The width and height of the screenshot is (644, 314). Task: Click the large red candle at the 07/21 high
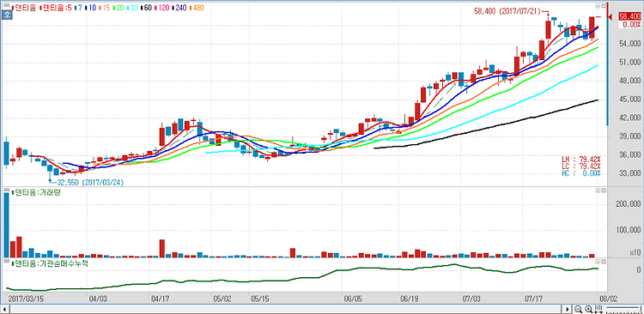[x=548, y=29]
